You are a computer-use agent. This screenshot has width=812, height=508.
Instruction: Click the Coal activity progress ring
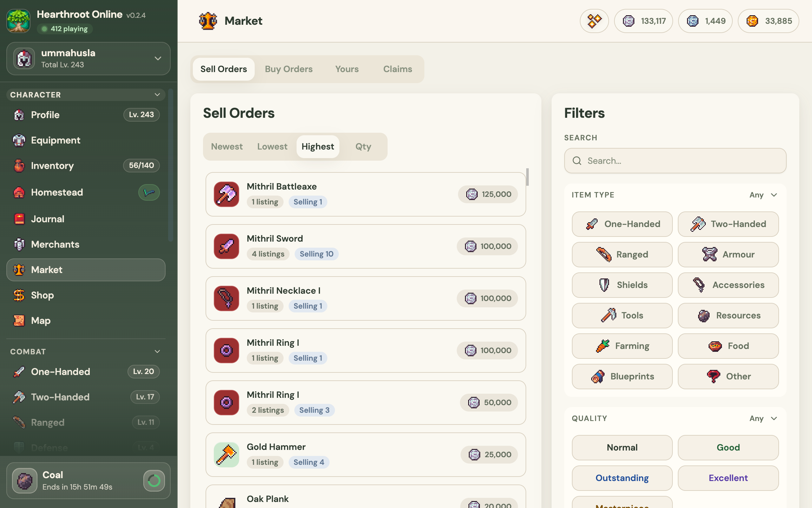coord(154,480)
